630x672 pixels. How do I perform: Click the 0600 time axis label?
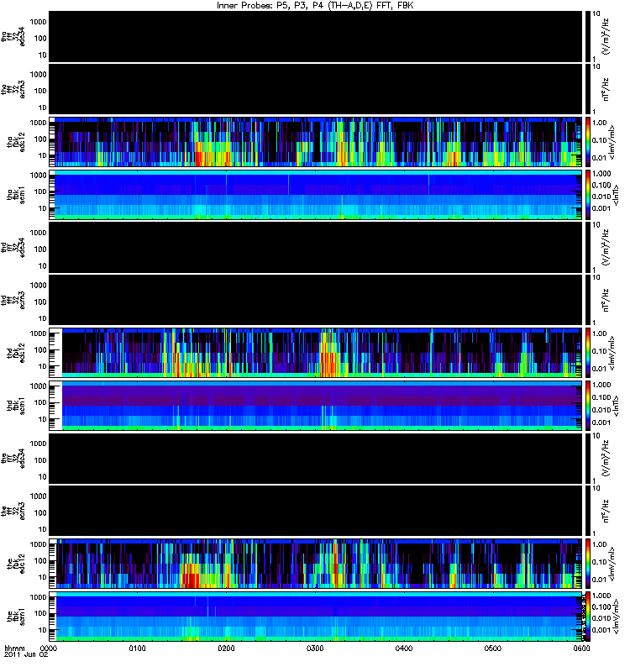581,648
